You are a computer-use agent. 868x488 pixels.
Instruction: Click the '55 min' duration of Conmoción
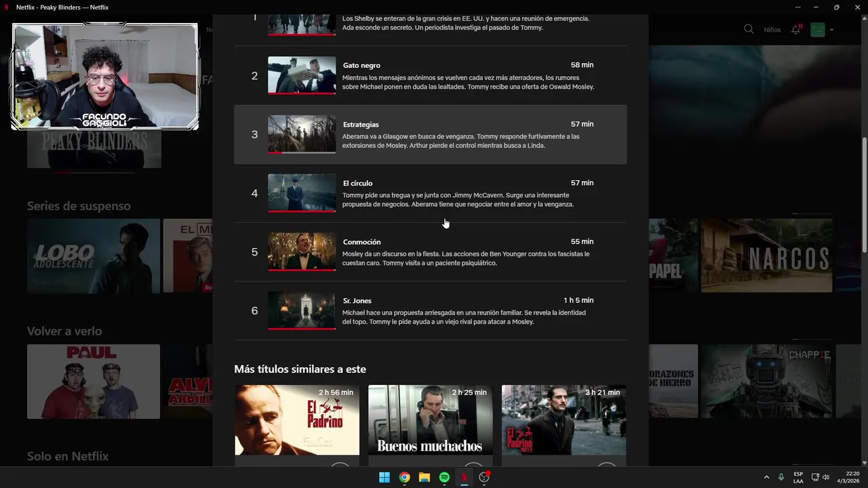[582, 241]
